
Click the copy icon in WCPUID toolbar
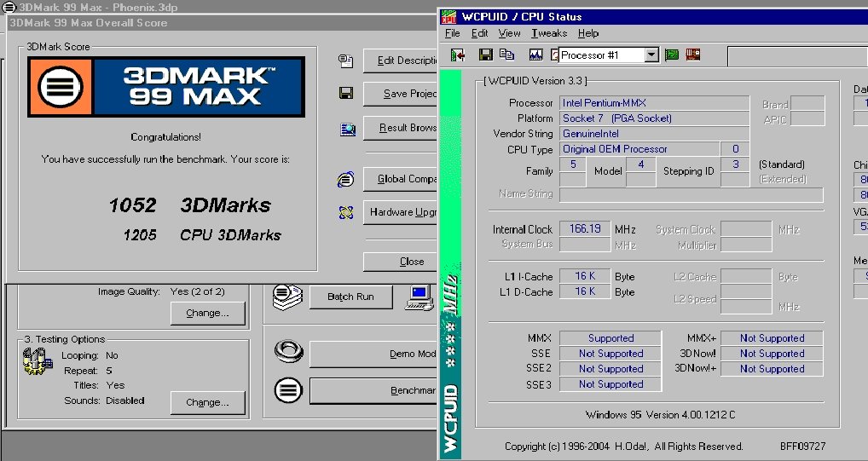pyautogui.click(x=506, y=55)
